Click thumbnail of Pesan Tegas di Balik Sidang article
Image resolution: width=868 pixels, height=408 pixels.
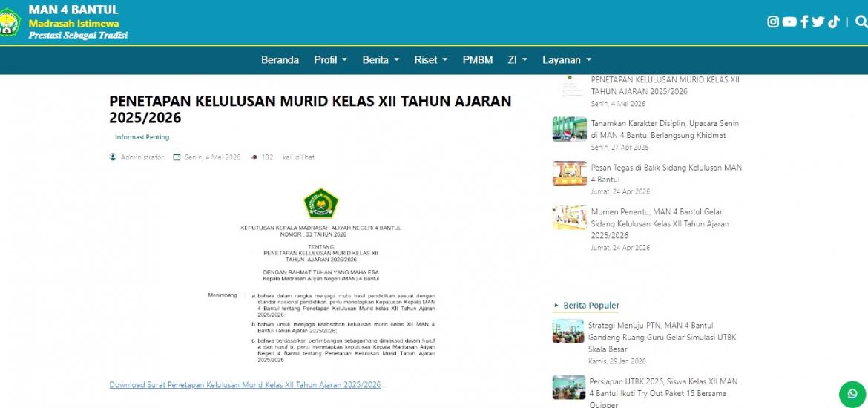coord(569,174)
